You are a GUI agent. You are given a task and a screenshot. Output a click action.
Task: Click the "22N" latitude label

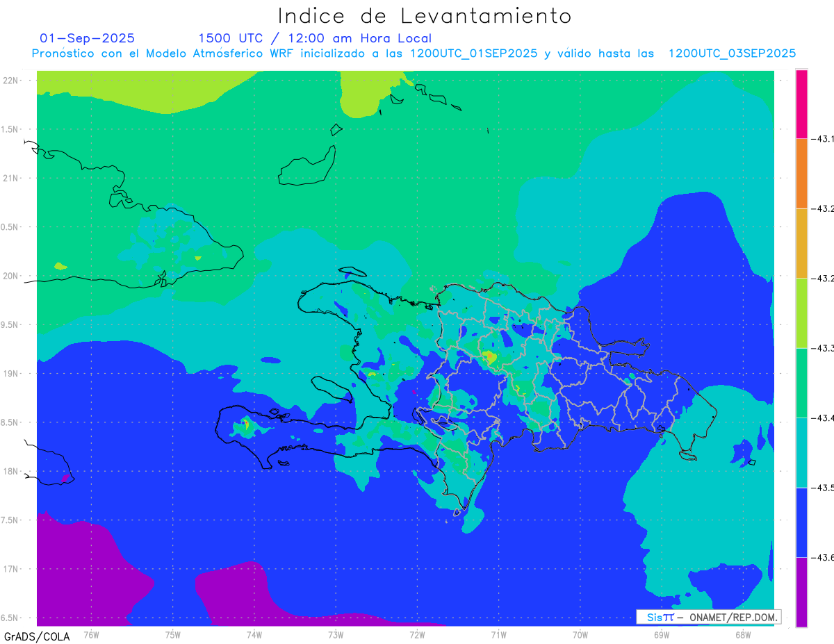coord(12,81)
